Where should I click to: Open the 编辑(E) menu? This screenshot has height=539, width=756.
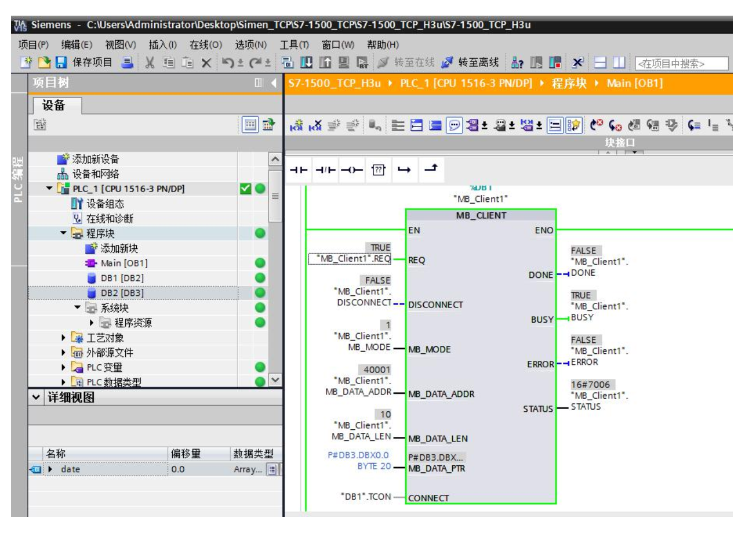click(x=77, y=45)
